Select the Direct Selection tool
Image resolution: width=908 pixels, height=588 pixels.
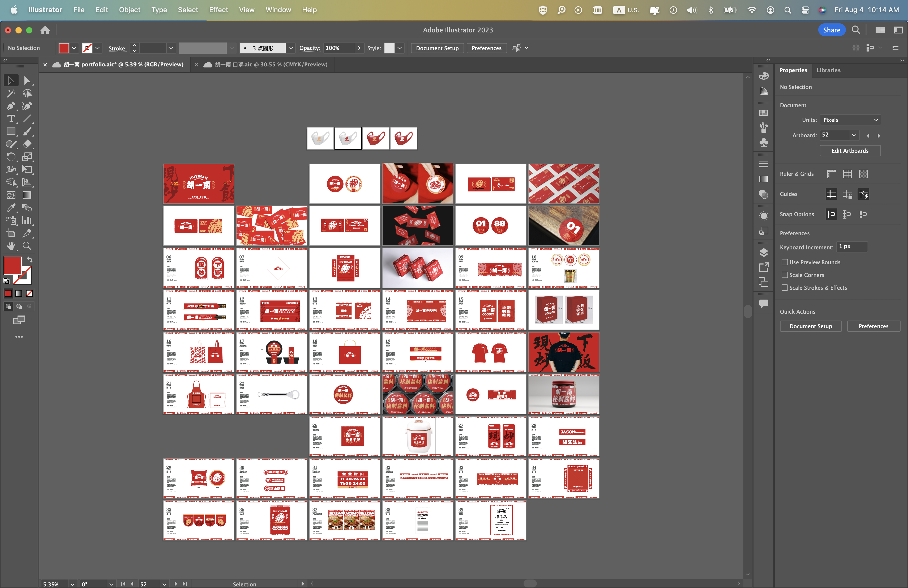[27, 80]
